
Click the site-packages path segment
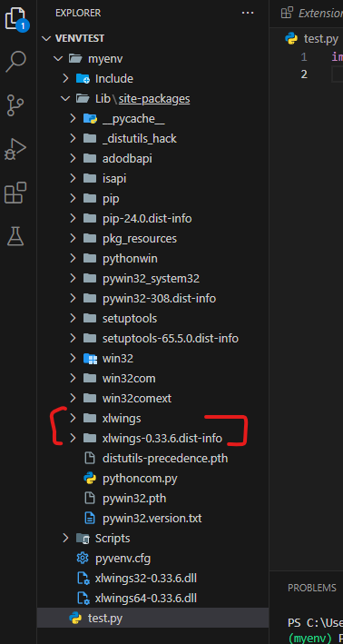pyautogui.click(x=154, y=99)
